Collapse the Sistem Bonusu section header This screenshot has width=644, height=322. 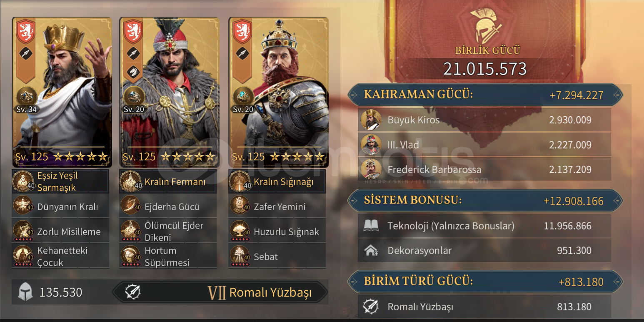[485, 201]
